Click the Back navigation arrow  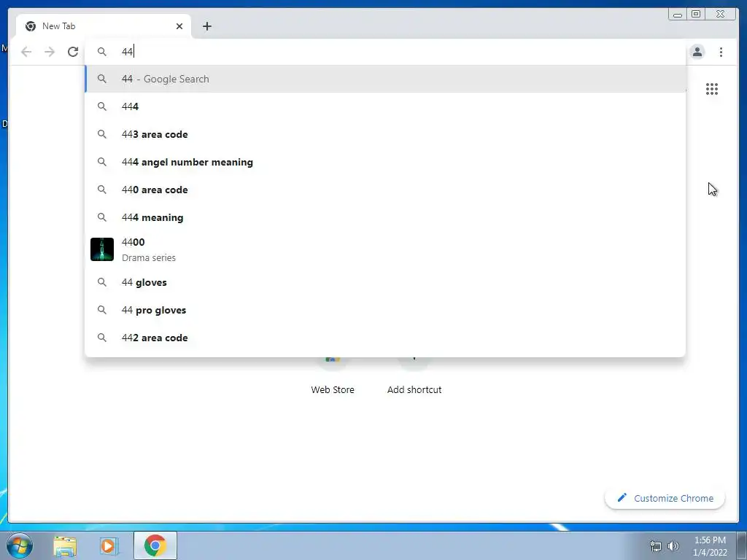tap(26, 52)
